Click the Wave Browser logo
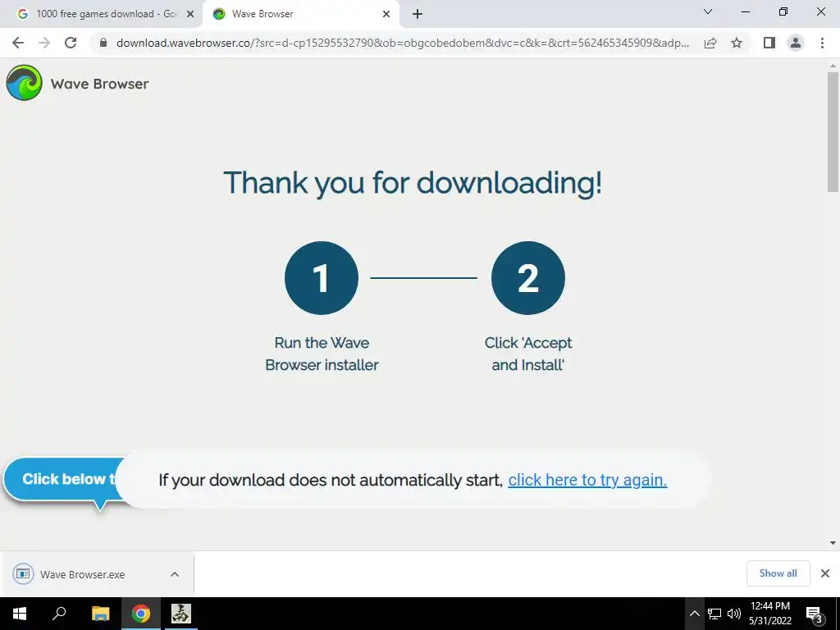 (x=24, y=83)
